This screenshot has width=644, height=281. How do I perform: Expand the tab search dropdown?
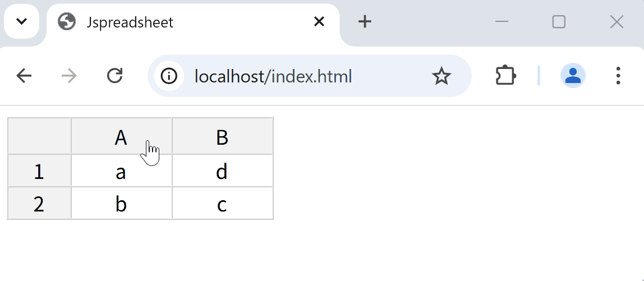22,22
